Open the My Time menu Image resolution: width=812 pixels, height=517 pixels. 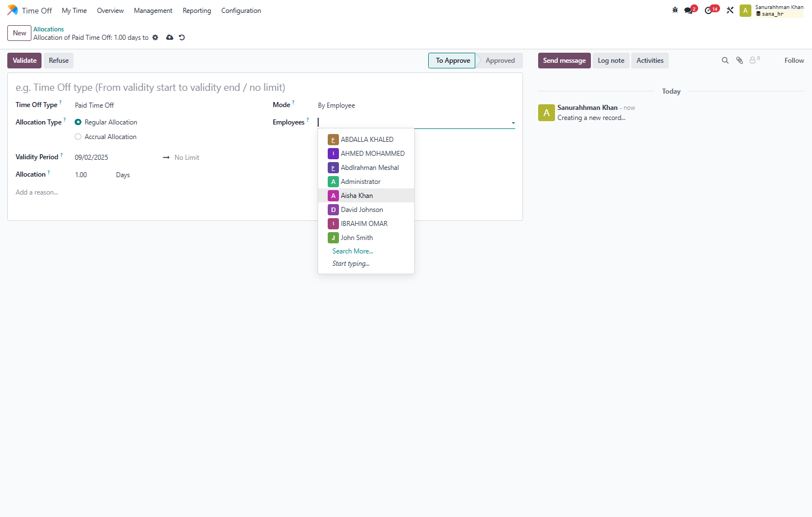coord(74,11)
